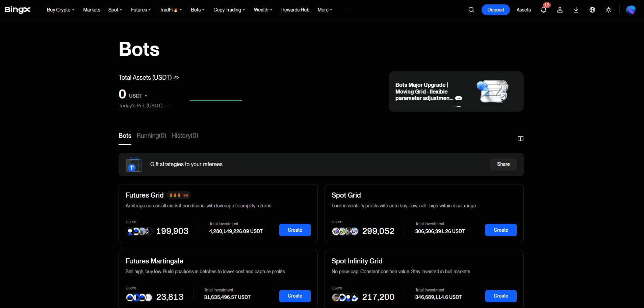The image size is (644, 308).
Task: Click the gift box strategy icon
Action: click(x=133, y=164)
